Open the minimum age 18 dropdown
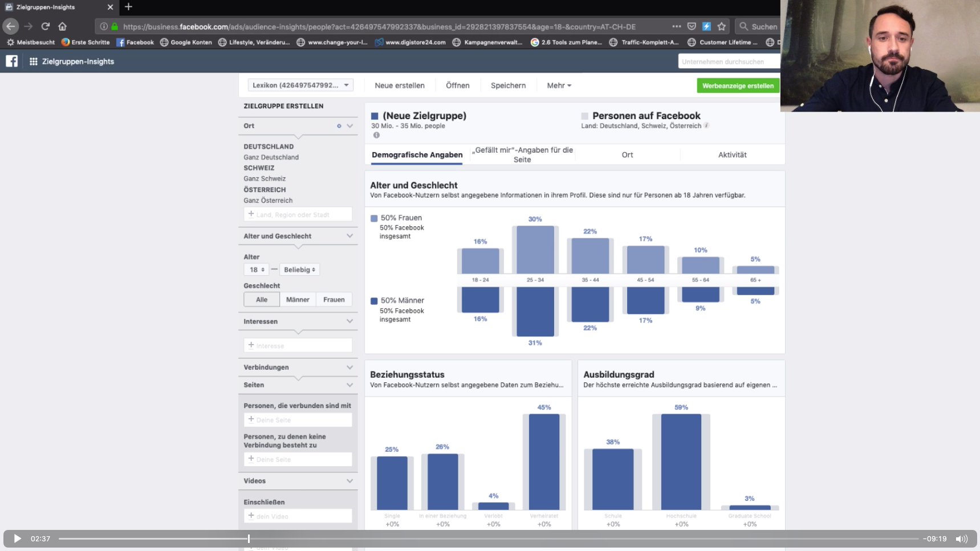The width and height of the screenshot is (980, 551). tap(257, 270)
